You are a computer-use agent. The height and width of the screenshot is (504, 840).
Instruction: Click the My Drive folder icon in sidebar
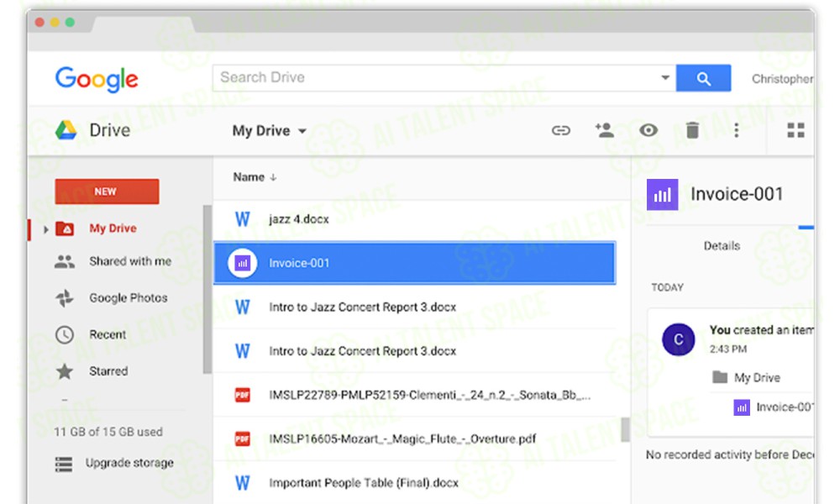pyautogui.click(x=65, y=228)
